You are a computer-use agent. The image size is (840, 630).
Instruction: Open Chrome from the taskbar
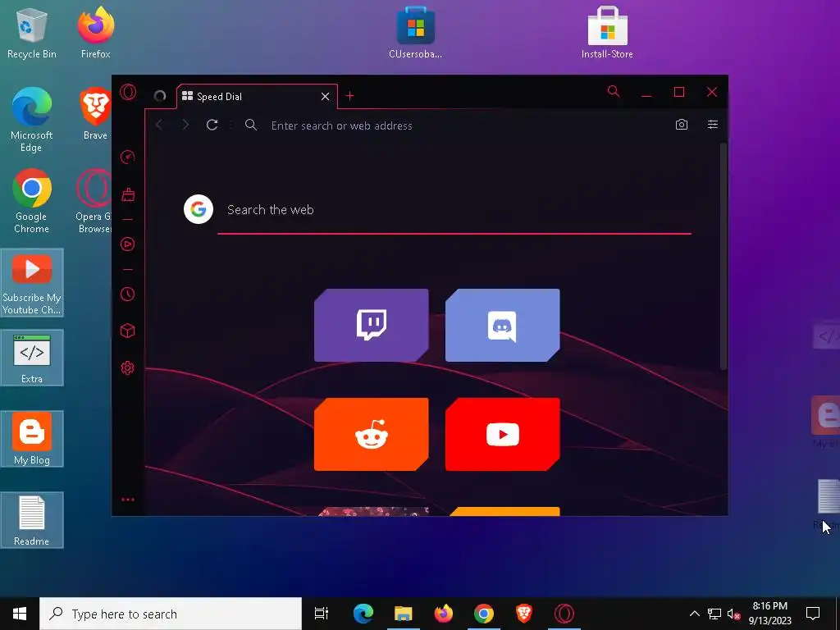(x=484, y=614)
